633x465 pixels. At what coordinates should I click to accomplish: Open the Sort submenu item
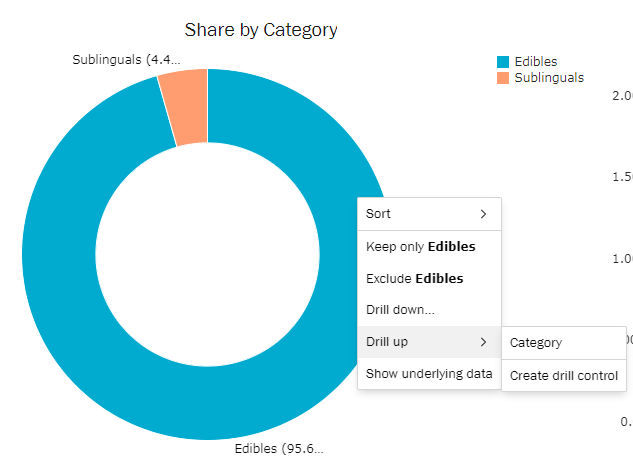380,214
